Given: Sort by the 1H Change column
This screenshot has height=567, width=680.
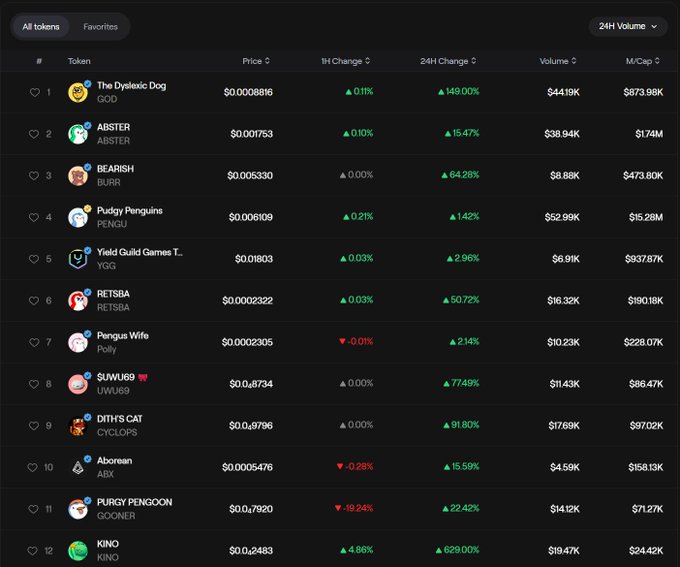Looking at the screenshot, I should point(346,61).
